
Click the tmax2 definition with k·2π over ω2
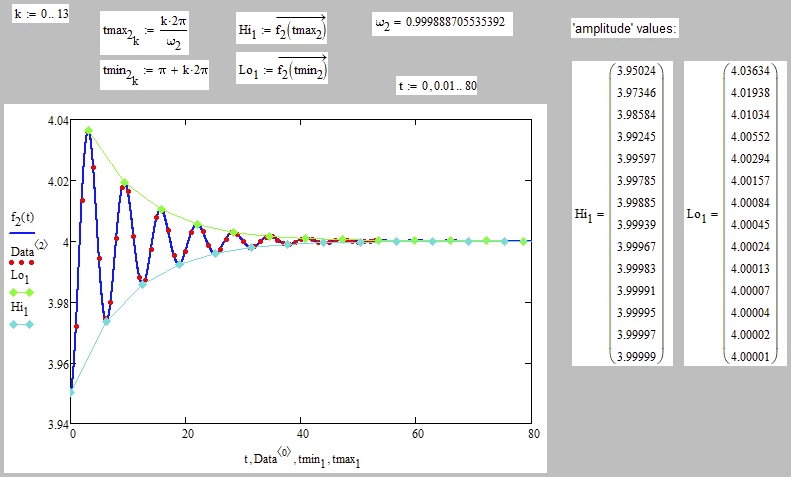(x=144, y=33)
